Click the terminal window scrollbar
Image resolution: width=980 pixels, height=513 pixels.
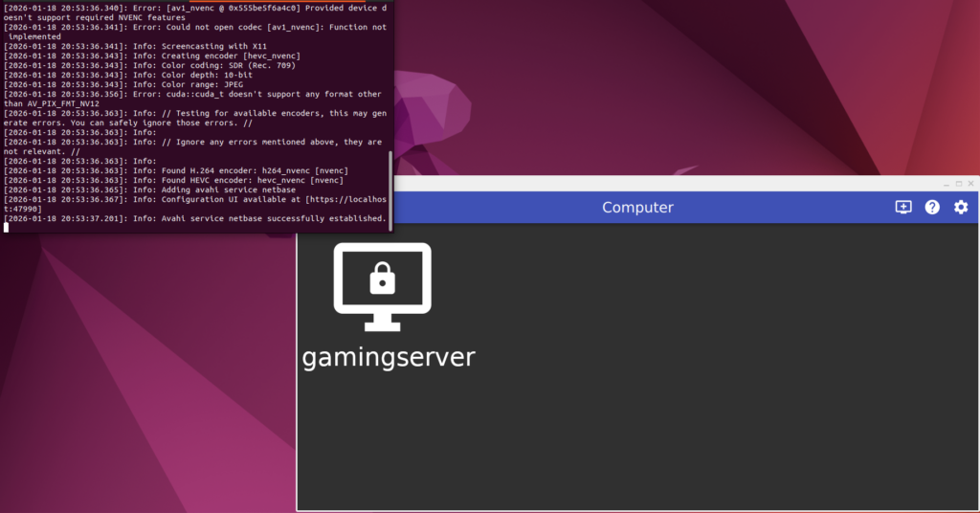[390, 190]
